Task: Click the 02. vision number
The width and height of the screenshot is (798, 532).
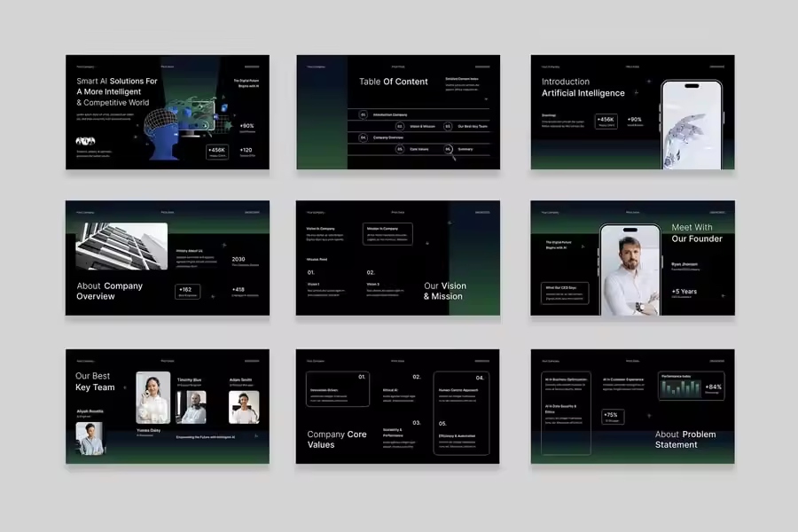Action: click(371, 272)
